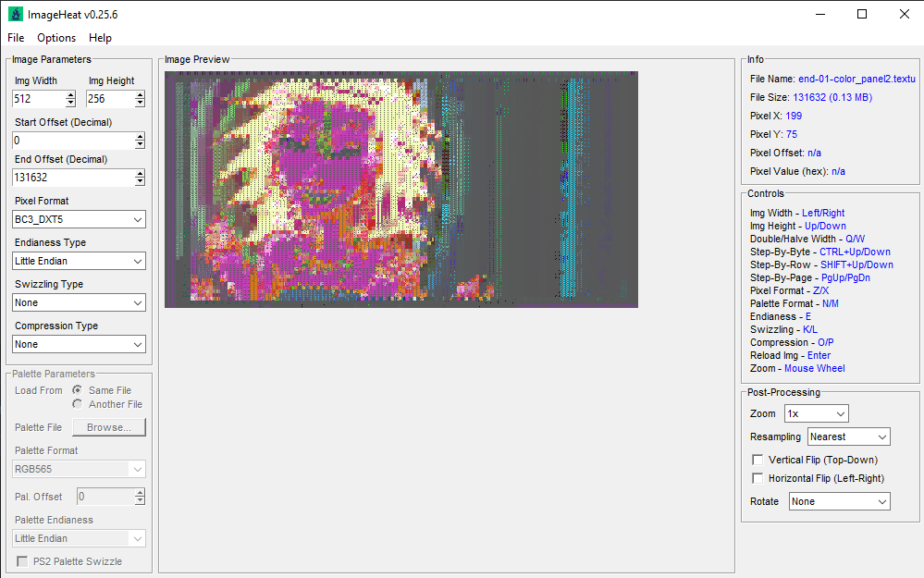
Task: Open the Palette Endianess dropdown
Action: point(79,538)
